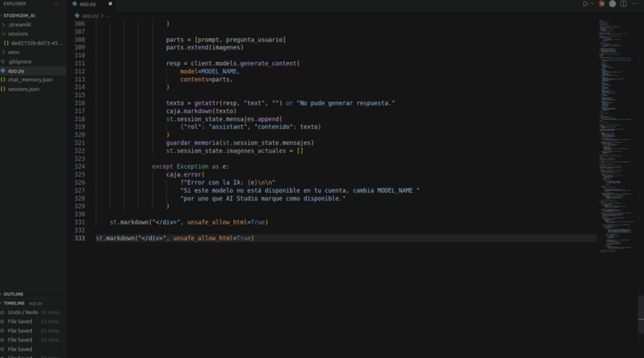This screenshot has height=358, width=644.
Task: Click the code minimap overview
Action: click(616, 136)
